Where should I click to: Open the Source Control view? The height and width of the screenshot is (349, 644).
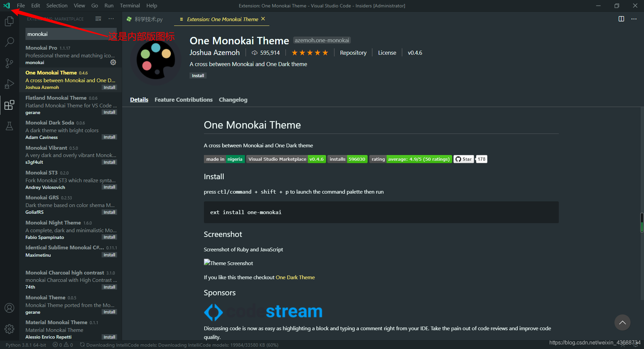(x=9, y=63)
